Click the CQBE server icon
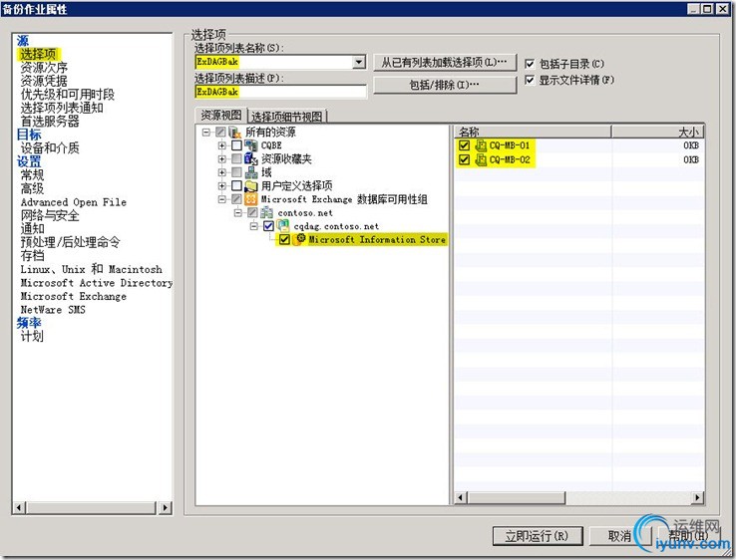736x560 pixels. pos(251,145)
